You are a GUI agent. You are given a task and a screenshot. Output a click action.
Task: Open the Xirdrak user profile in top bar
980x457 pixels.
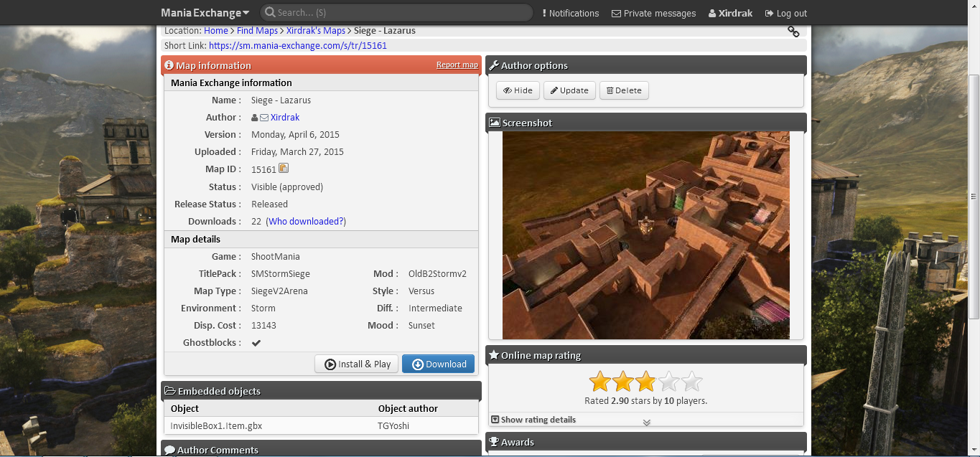click(x=730, y=13)
